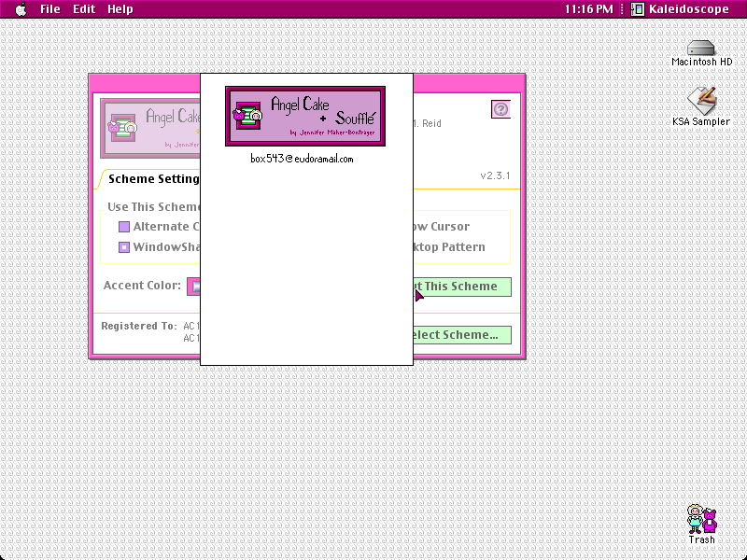
Task: Open the File menu
Action: [x=50, y=9]
